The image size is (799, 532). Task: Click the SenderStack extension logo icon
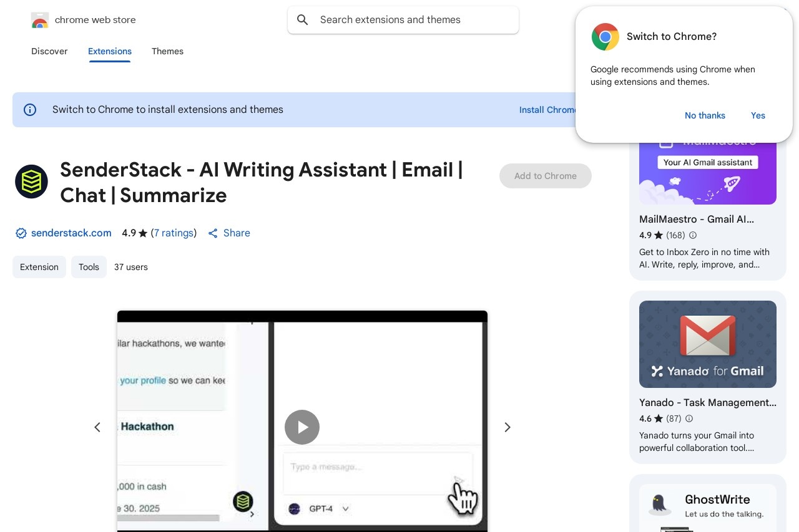[x=31, y=181]
